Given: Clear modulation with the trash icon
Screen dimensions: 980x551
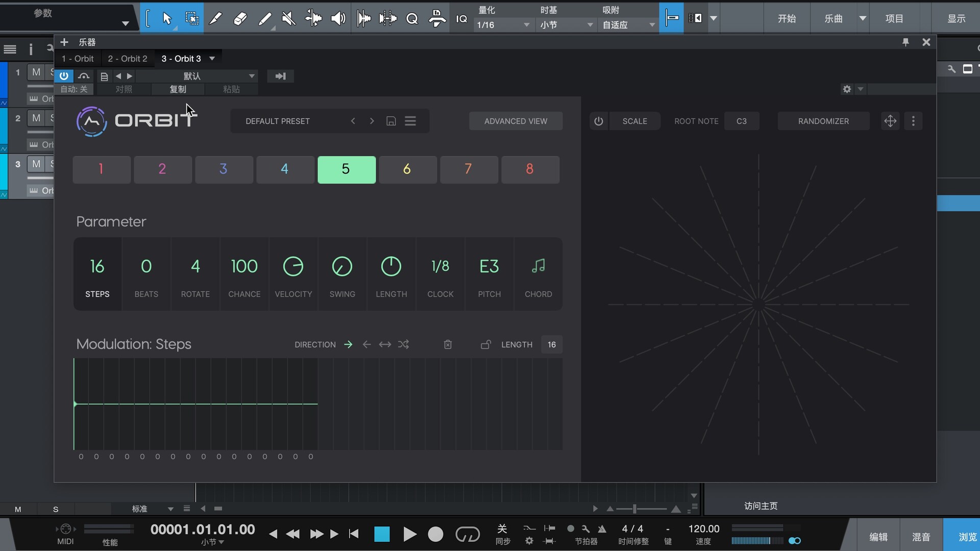Looking at the screenshot, I should coord(448,344).
